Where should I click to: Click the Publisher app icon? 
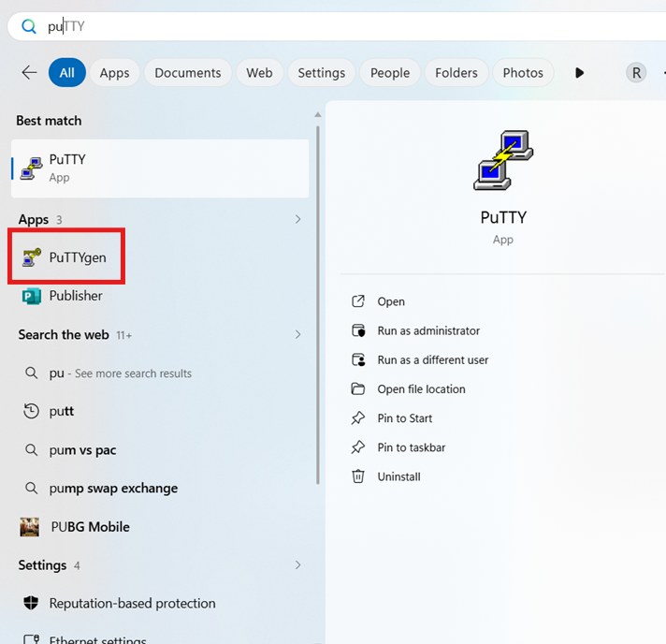(32, 296)
